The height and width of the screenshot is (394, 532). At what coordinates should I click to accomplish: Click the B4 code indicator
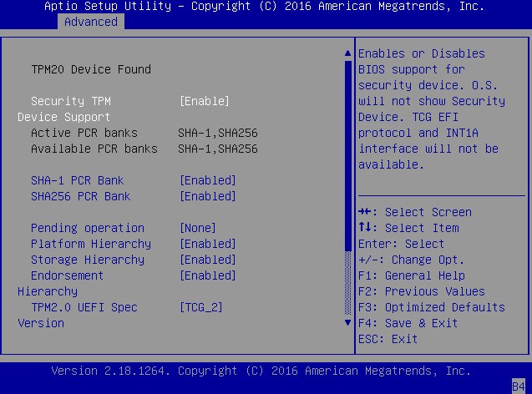pos(519,386)
